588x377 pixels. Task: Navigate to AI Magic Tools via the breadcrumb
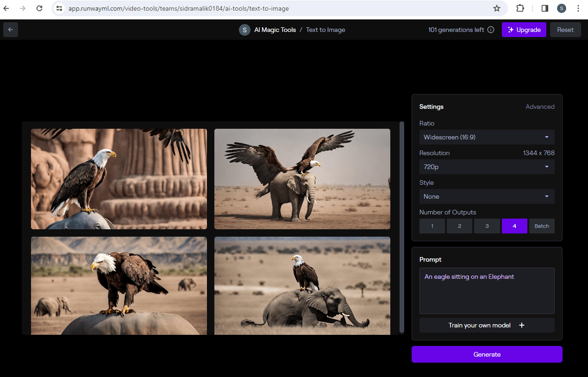coord(275,30)
